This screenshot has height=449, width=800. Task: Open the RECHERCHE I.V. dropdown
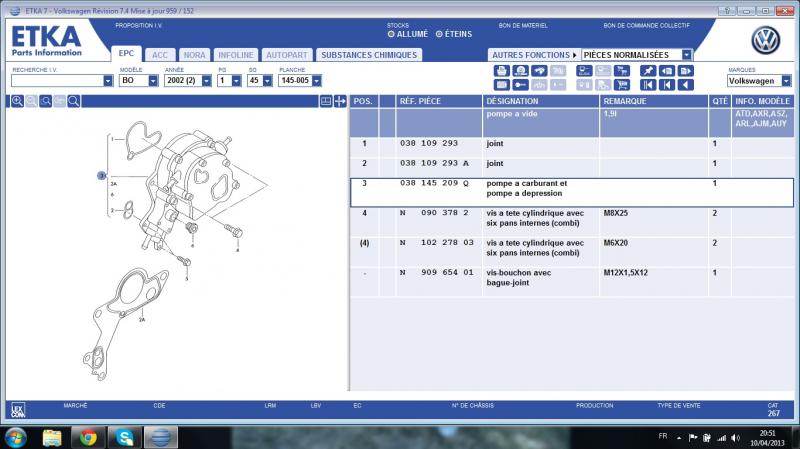[108, 81]
